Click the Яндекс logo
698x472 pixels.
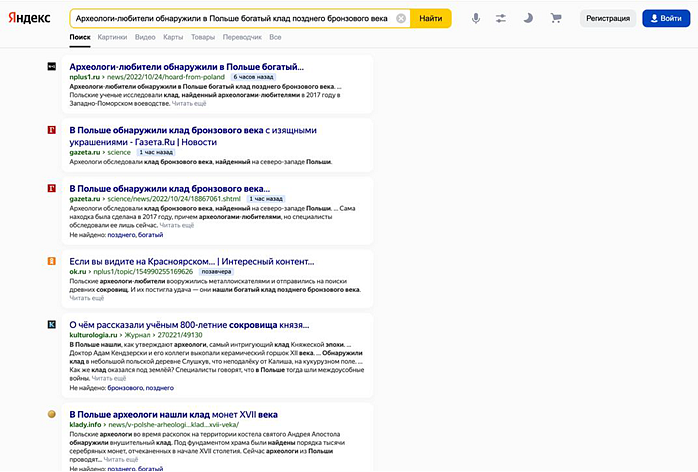click(x=32, y=18)
